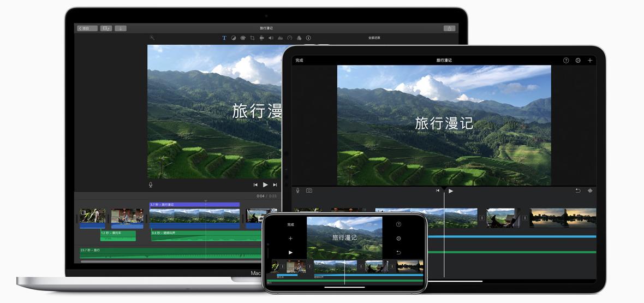
Task: Tap play button on iPhone
Action: point(290,252)
